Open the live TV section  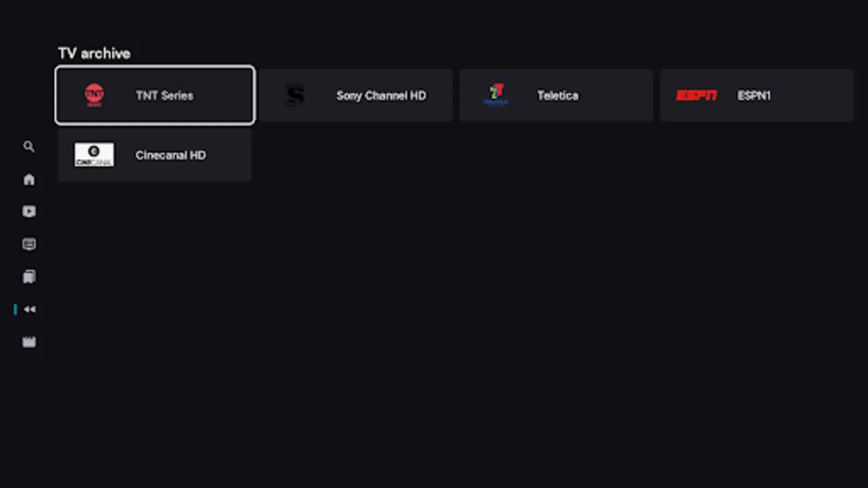[29, 244]
